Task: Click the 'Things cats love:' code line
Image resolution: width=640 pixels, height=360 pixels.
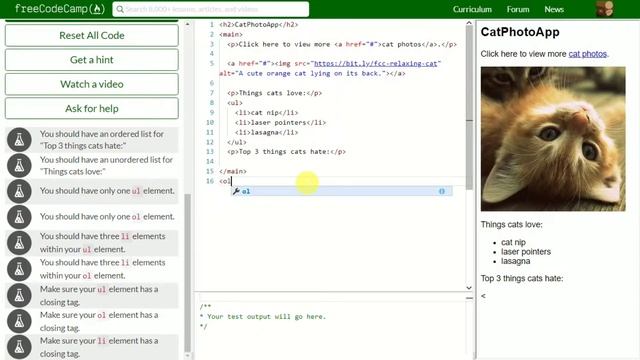Action: coord(274,93)
